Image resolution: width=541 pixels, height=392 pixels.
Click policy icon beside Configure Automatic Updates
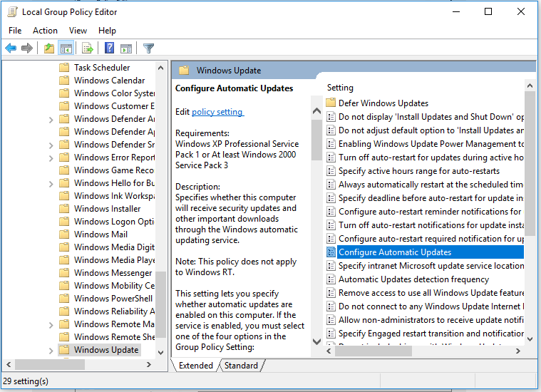pyautogui.click(x=331, y=252)
